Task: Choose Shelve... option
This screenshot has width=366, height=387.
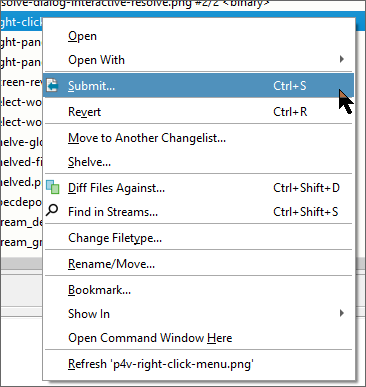Action: 198,162
